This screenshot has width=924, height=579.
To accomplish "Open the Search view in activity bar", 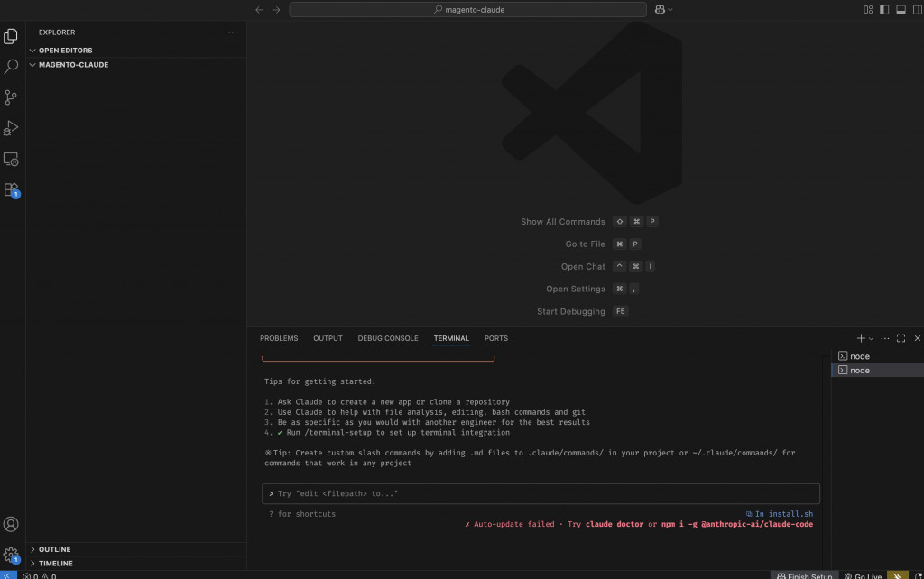I will pyautogui.click(x=11, y=67).
